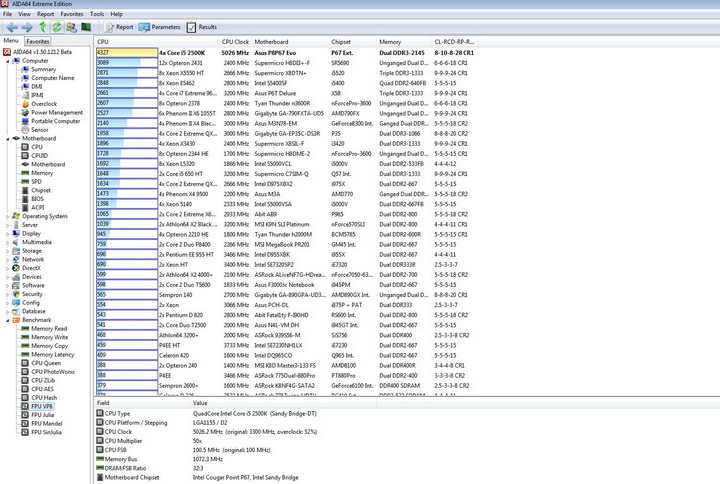Expand the Operating System node
Image resolution: width=720 pixels, height=484 pixels.
[7, 216]
